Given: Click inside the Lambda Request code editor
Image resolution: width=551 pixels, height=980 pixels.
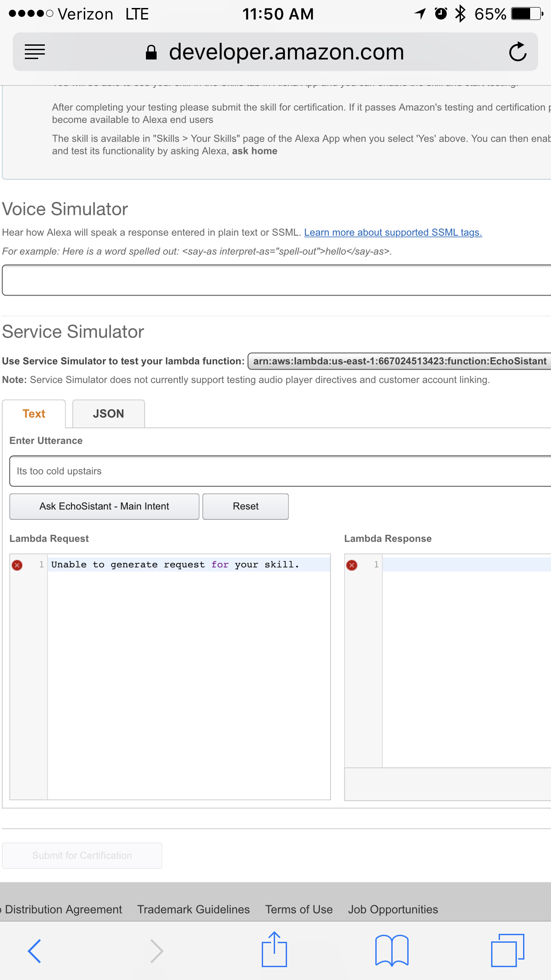Looking at the screenshot, I should (189, 677).
